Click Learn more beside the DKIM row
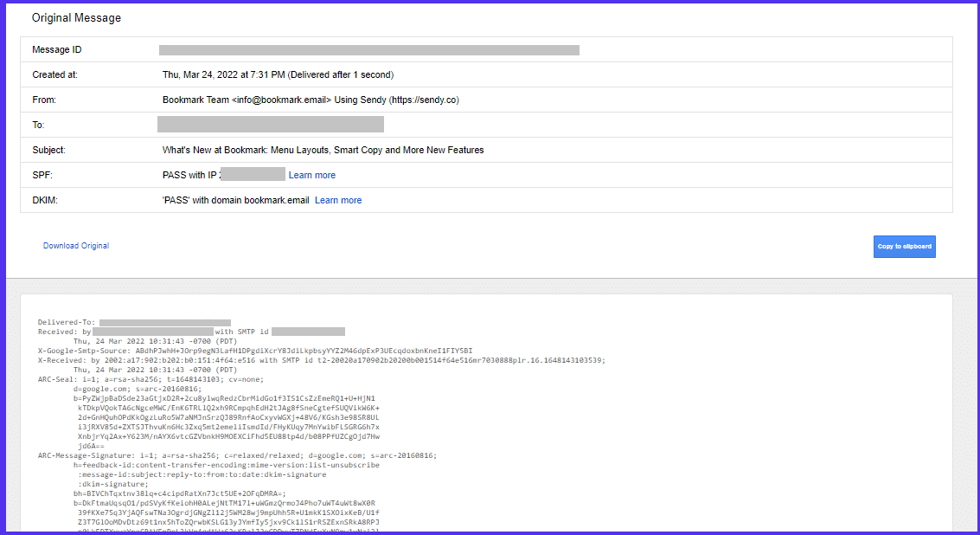980x535 pixels. click(337, 200)
